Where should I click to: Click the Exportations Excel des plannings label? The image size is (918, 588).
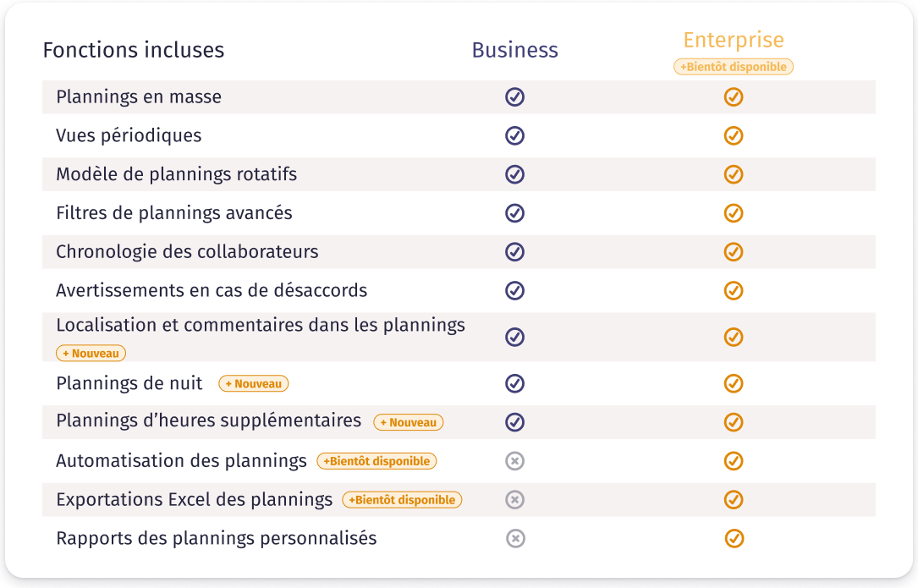coord(194,499)
